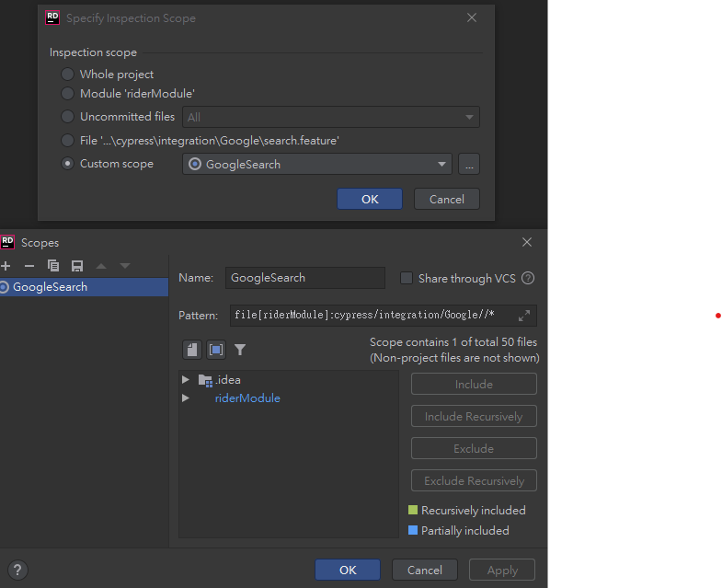The height and width of the screenshot is (588, 722).
Task: Choose Module 'riderModule' scope option
Action: [x=68, y=94]
